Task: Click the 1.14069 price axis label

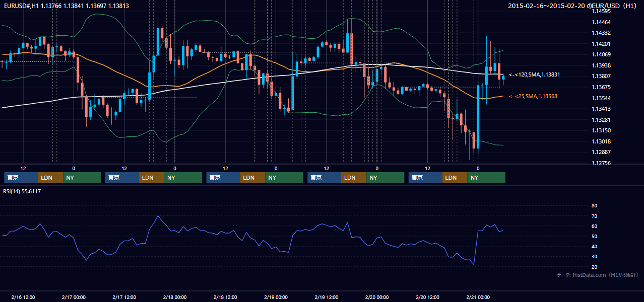Action: (x=602, y=54)
